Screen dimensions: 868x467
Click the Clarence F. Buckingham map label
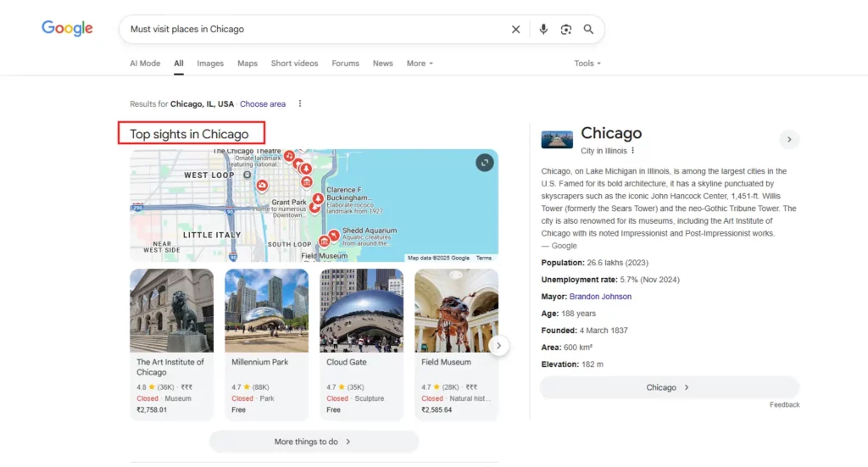[x=348, y=193]
